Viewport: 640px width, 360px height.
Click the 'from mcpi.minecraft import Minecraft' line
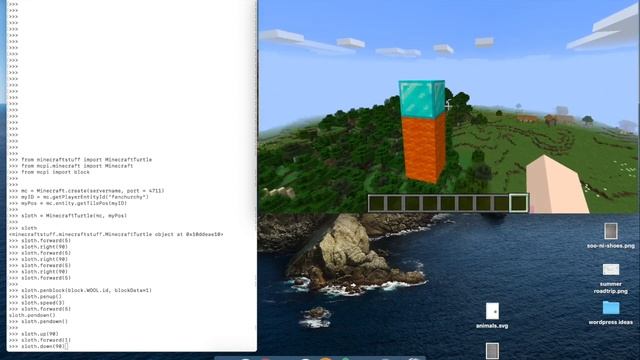click(x=77, y=166)
